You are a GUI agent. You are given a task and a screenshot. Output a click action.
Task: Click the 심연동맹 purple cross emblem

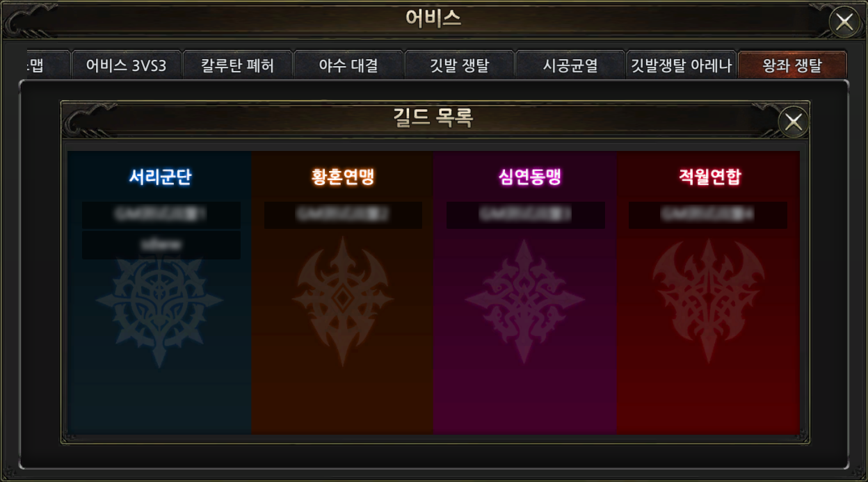click(x=525, y=302)
